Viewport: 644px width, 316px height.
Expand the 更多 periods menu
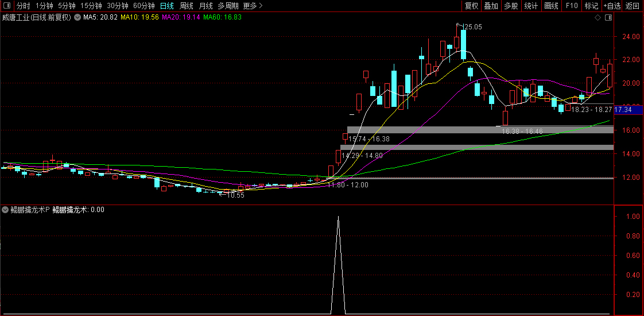[253, 6]
